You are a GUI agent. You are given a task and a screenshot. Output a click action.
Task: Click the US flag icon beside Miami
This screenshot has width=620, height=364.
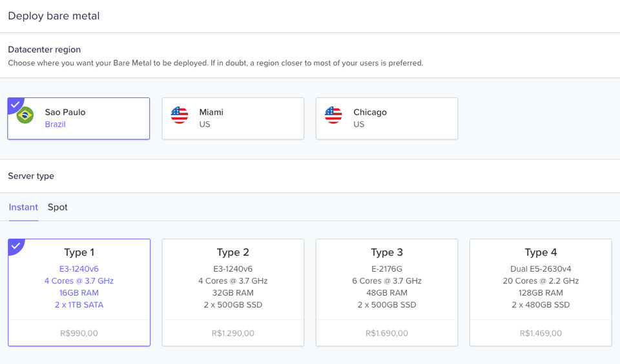coord(180,115)
